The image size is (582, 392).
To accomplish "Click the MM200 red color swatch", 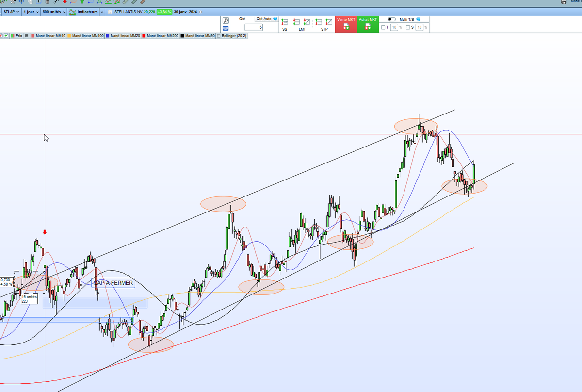I will pyautogui.click(x=144, y=36).
